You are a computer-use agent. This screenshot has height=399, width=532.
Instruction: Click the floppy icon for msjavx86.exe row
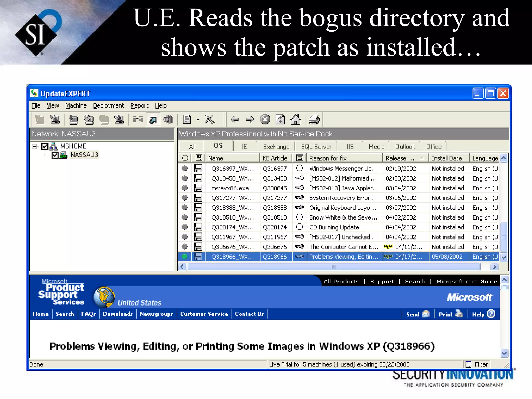(x=198, y=188)
